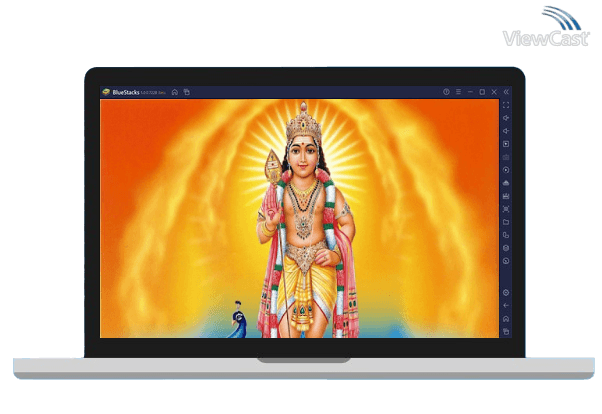
Task: Click the rotate screen icon in sidebar
Action: click(x=506, y=235)
